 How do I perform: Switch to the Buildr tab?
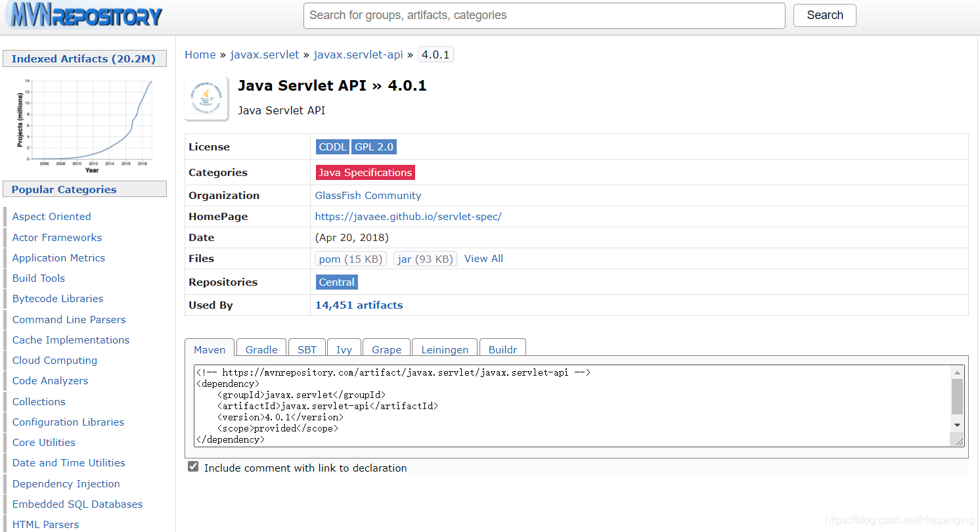[502, 349]
